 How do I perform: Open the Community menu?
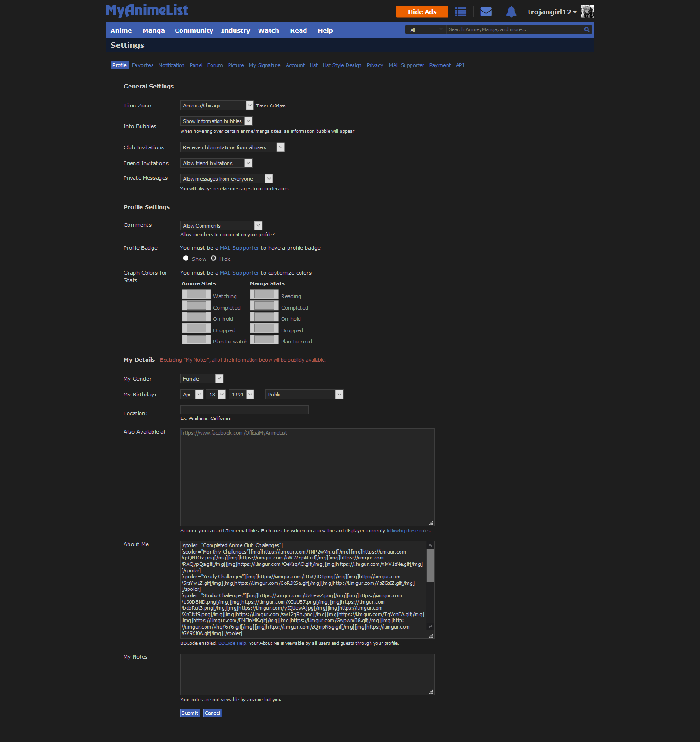[x=194, y=31]
